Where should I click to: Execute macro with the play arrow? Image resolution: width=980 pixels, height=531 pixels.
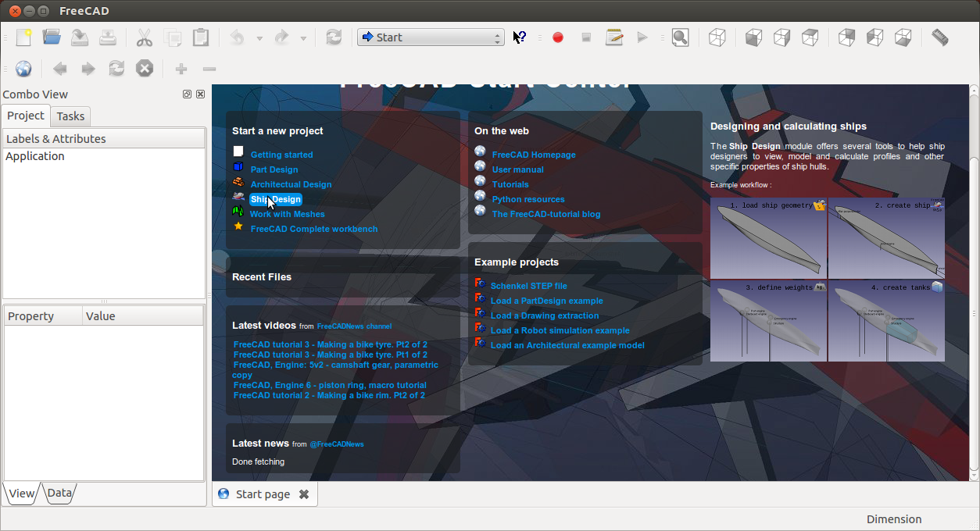tap(642, 37)
